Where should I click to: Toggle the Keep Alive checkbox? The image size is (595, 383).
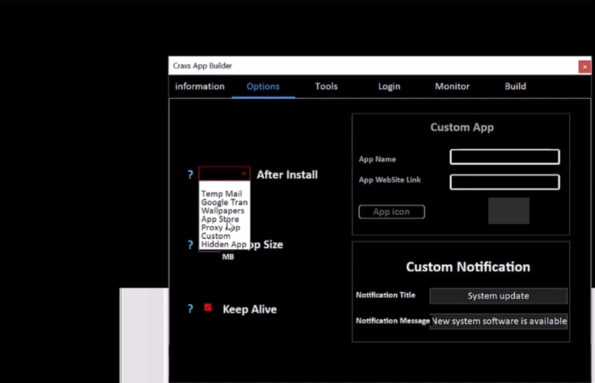(x=208, y=308)
